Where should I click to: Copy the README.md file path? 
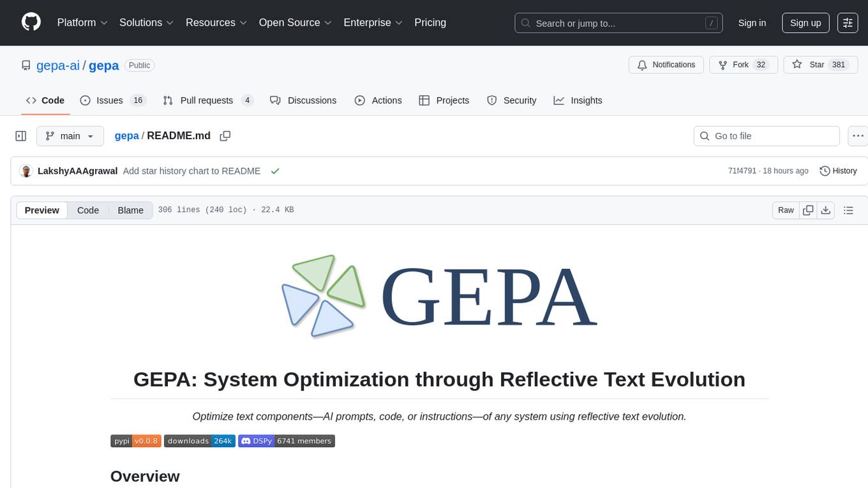(225, 136)
